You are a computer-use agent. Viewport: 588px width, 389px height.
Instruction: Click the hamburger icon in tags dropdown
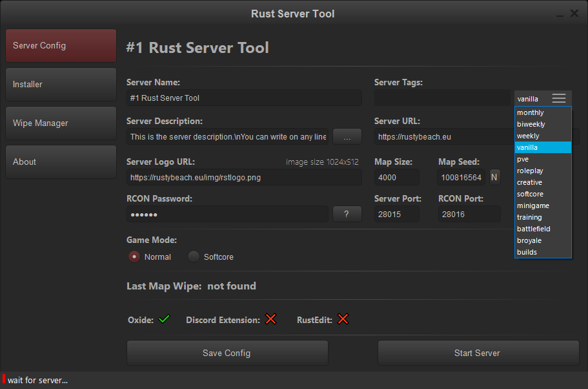click(x=558, y=98)
